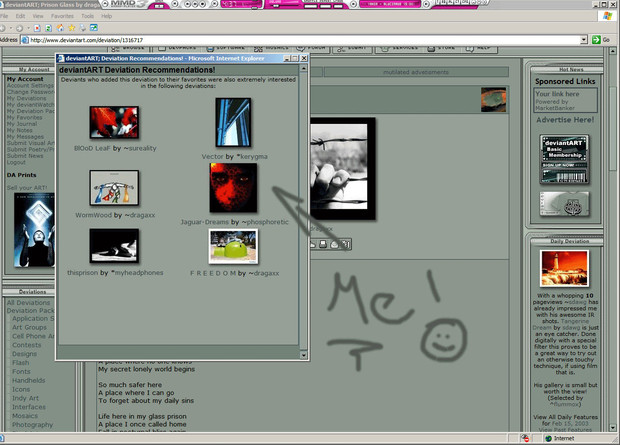
Task: Click the Internet zone globe in status bar
Action: tap(548, 438)
